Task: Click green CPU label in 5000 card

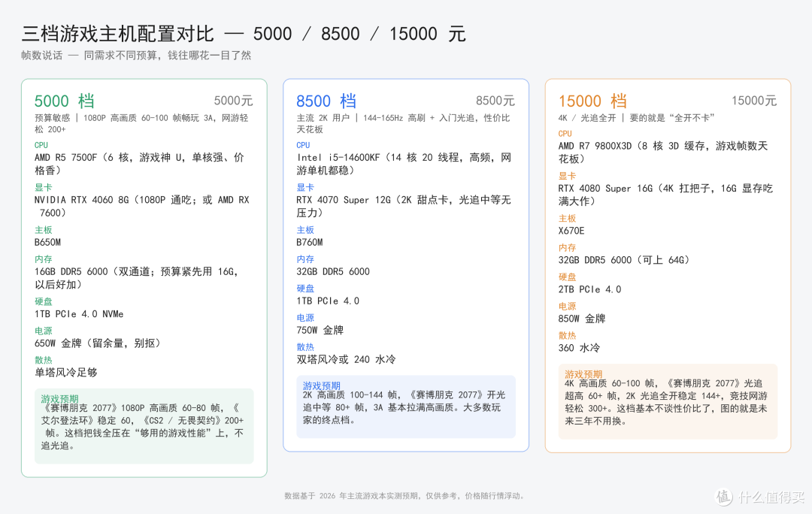Action: (41, 146)
